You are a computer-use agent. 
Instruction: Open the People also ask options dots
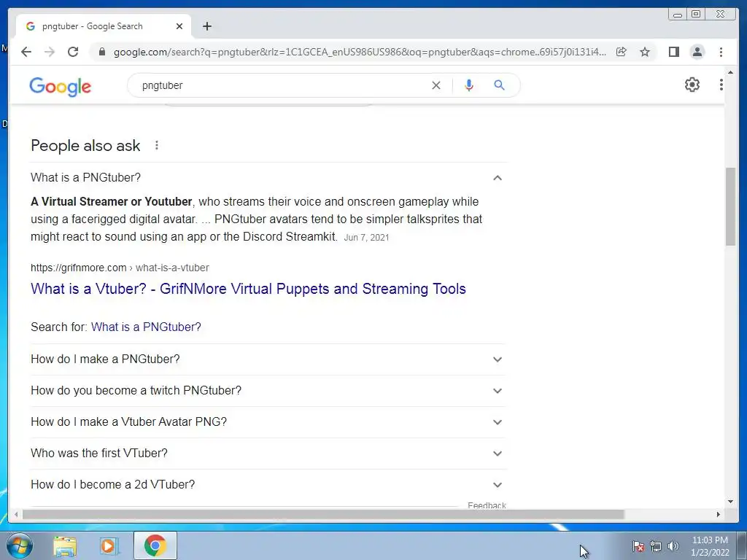tap(157, 145)
